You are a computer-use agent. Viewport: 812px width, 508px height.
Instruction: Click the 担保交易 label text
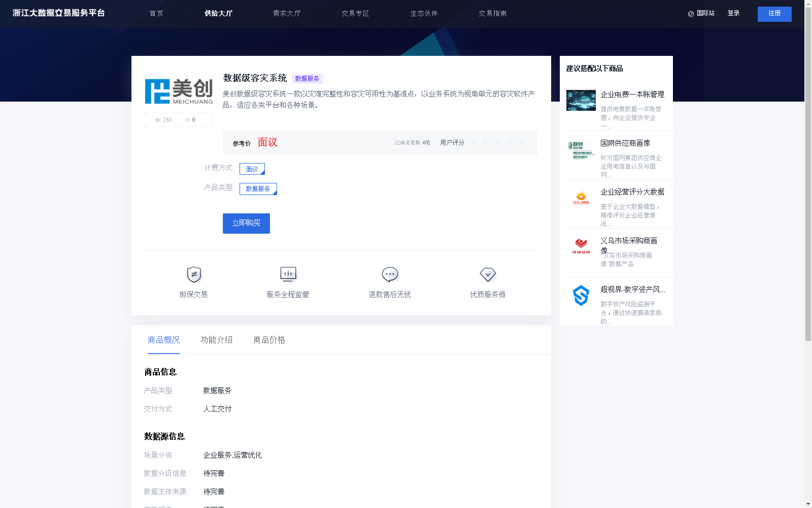[x=193, y=295]
